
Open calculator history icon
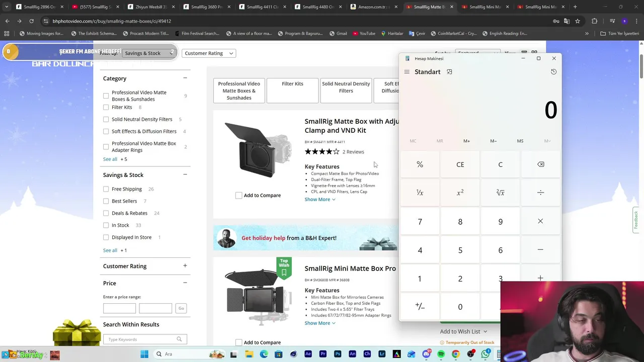(553, 72)
